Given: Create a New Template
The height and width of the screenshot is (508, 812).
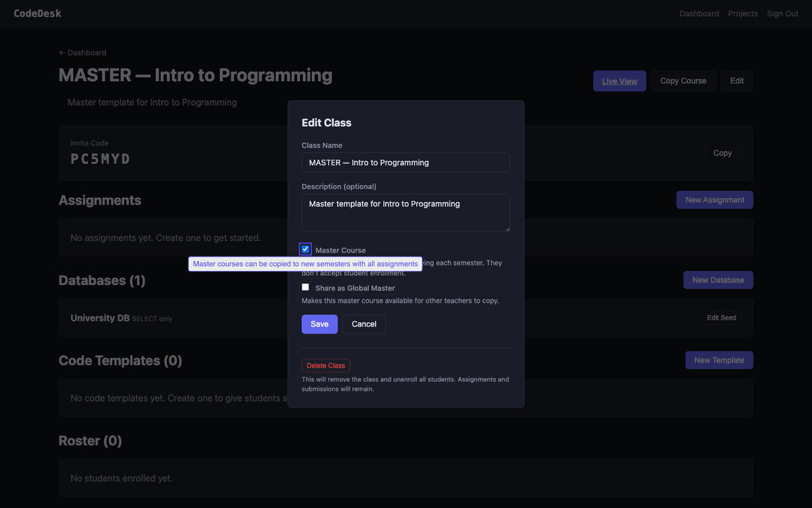Looking at the screenshot, I should click(x=719, y=360).
